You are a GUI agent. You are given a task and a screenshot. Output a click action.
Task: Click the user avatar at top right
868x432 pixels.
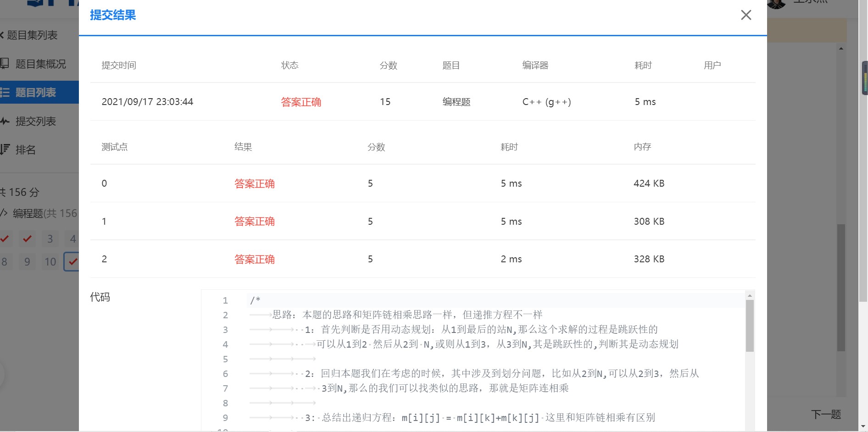[775, 5]
